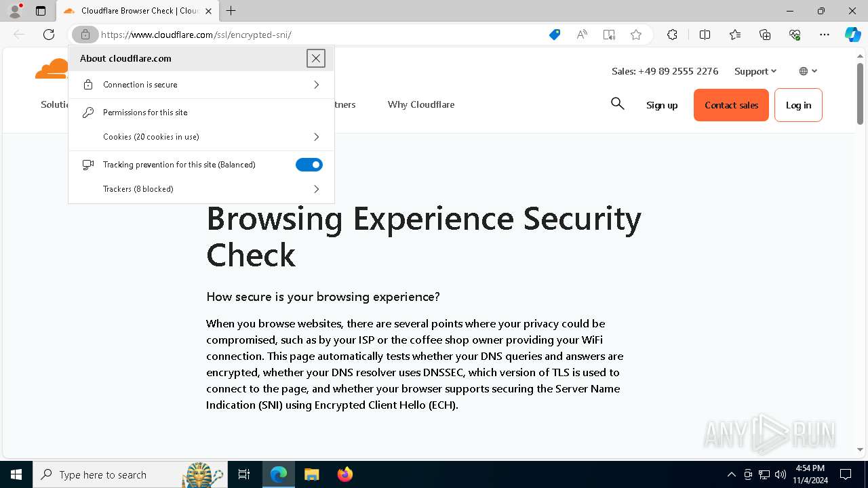Click the Contact sales button
Viewport: 868px width, 488px height.
pos(731,105)
